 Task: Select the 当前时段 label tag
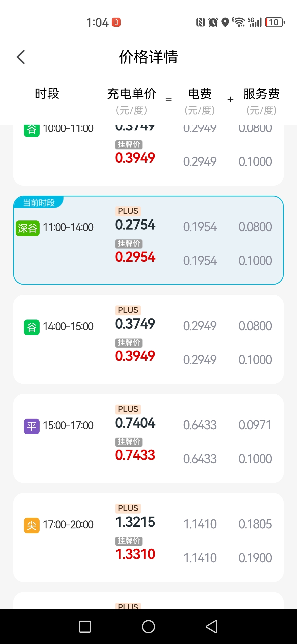(39, 203)
